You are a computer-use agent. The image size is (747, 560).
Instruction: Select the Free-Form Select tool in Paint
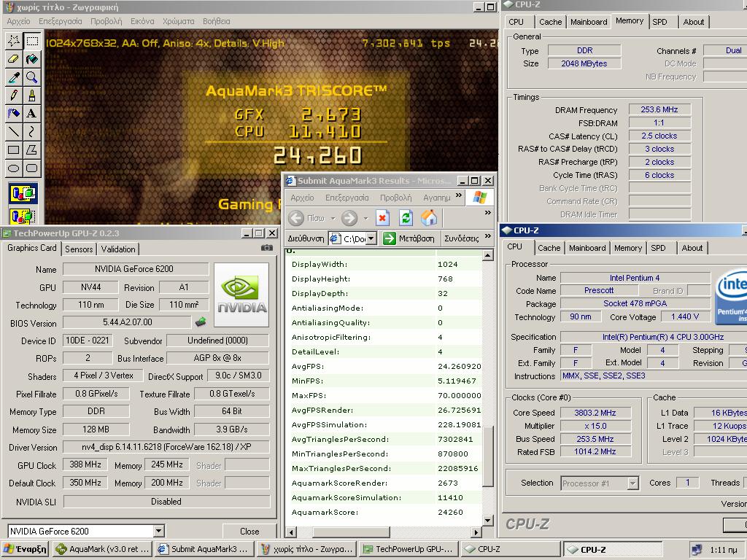pos(14,41)
